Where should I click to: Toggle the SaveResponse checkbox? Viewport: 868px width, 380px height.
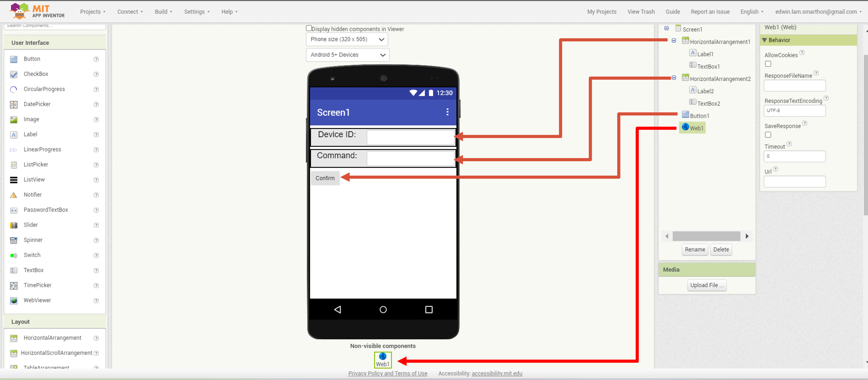click(x=768, y=135)
